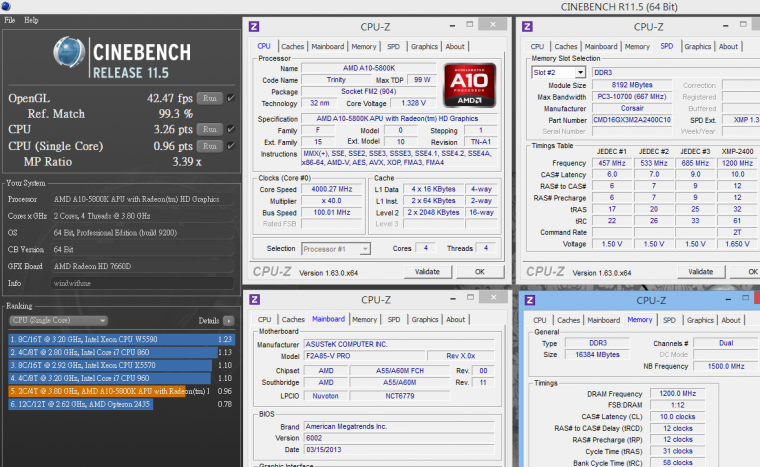The height and width of the screenshot is (467, 760).
Task: Open the Details arrow in the Ranking panel
Action: [x=229, y=320]
